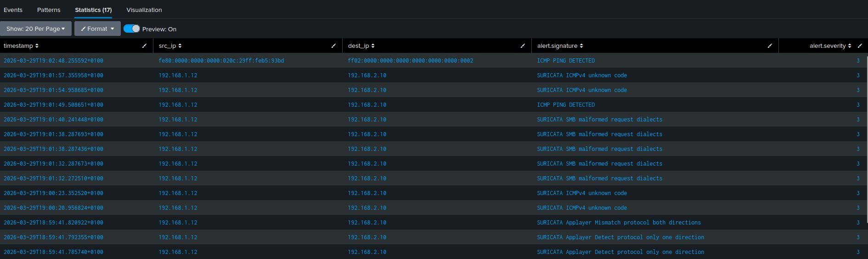Edit the alert.severity column with pencil icon
The image size is (868, 259).
[x=860, y=46]
